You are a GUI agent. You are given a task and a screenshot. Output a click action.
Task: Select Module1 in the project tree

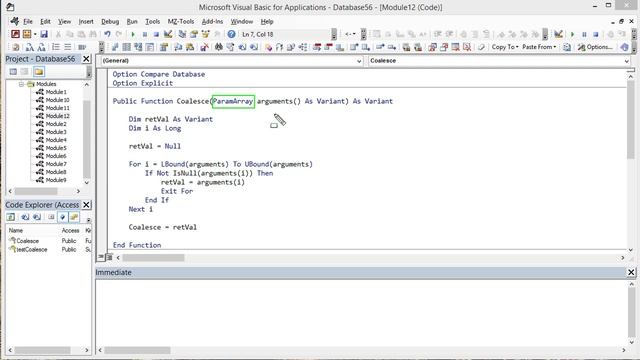click(56, 92)
